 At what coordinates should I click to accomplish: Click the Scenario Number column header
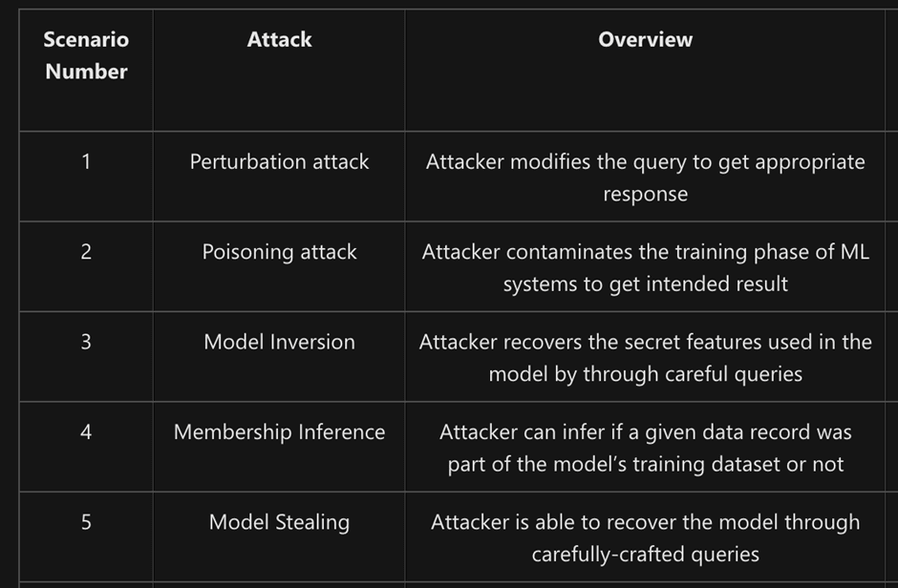(x=86, y=55)
